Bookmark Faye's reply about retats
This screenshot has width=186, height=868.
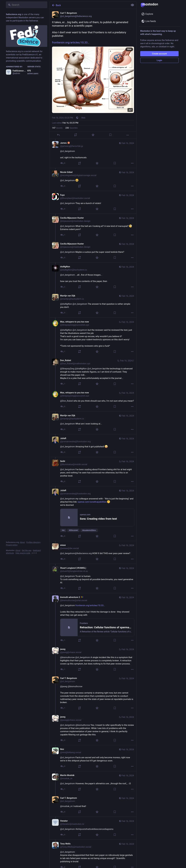[114, 209]
